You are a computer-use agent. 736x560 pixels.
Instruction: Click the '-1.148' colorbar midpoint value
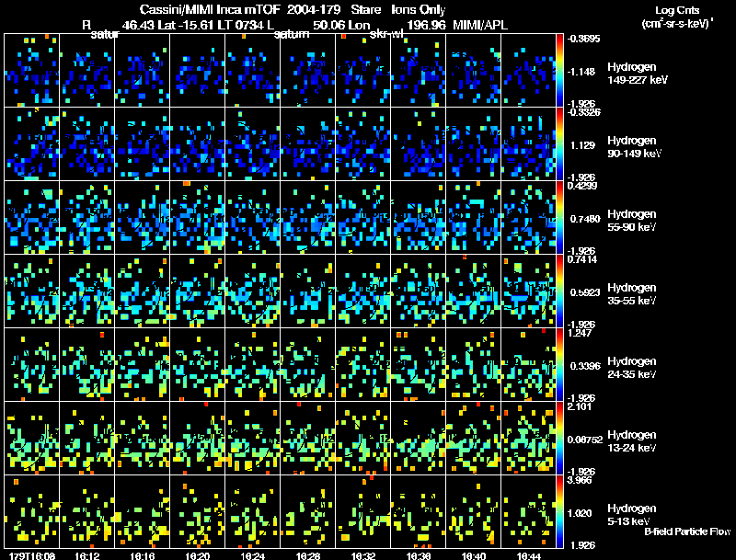[x=581, y=72]
